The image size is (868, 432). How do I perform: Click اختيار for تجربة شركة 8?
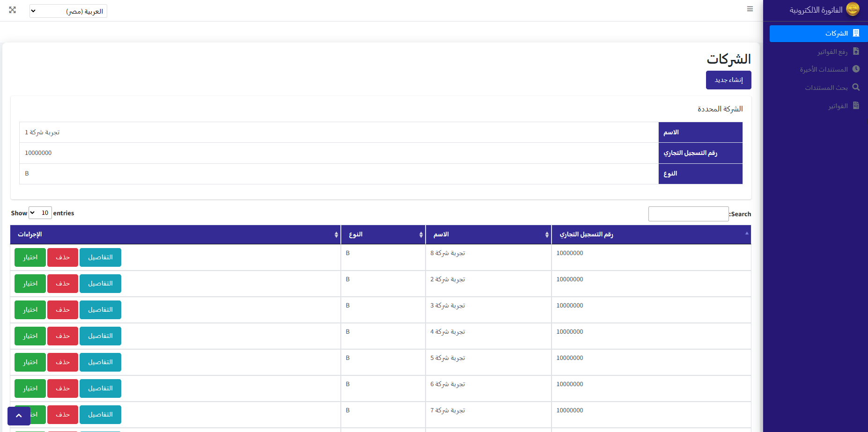(30, 257)
